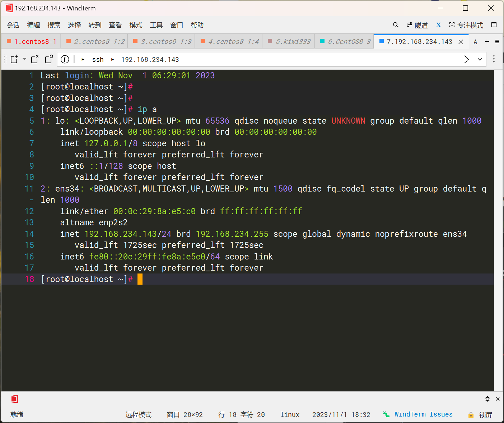Show session info icon
This screenshot has height=423, width=504.
[x=65, y=59]
